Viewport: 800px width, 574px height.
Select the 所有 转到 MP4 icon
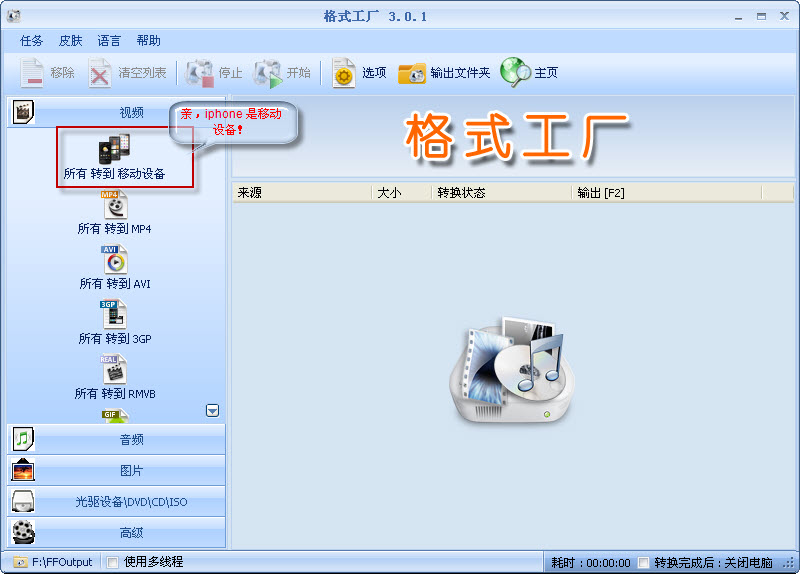click(x=114, y=205)
